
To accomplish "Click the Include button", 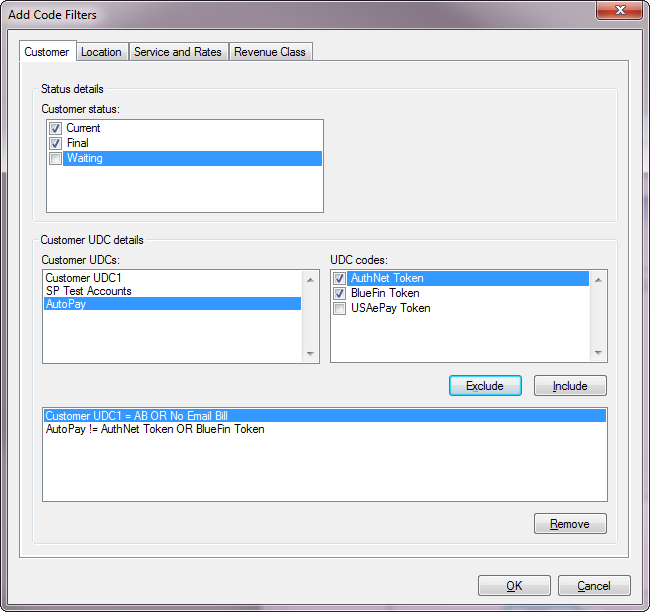I will click(x=570, y=386).
